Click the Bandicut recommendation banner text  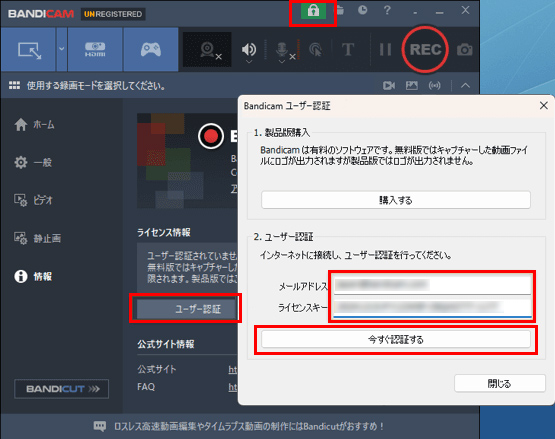[249, 426]
